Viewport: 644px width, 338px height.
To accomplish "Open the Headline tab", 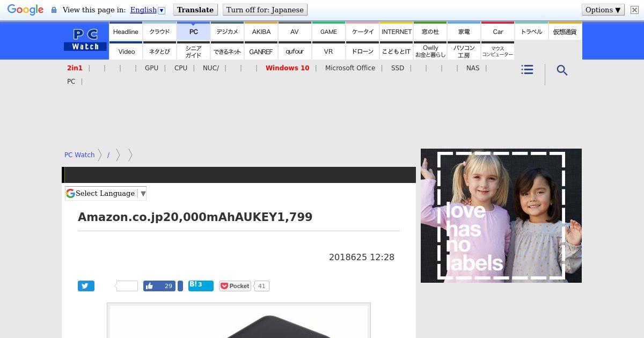I will click(126, 31).
